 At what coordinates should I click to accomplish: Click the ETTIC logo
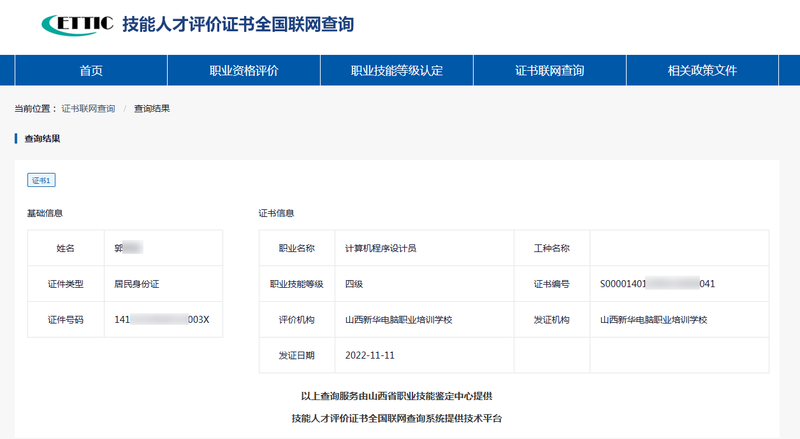tap(77, 23)
